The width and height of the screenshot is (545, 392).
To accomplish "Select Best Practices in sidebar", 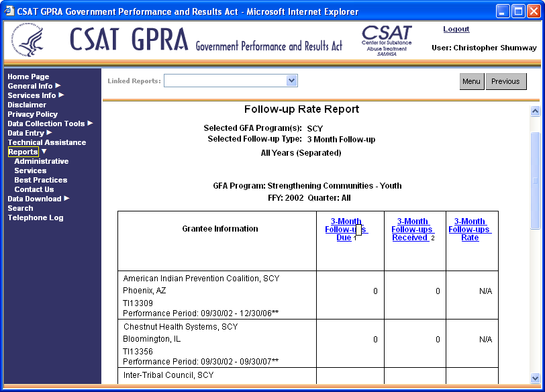I will pos(40,180).
